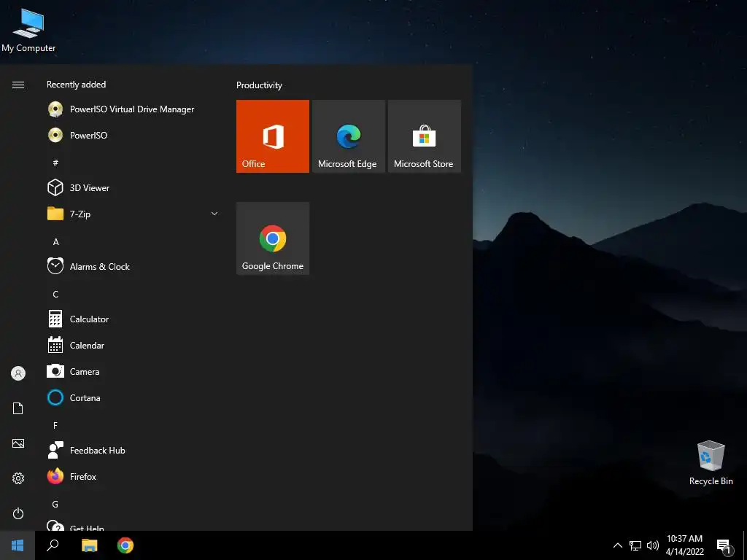The image size is (747, 560).
Task: Click the Windows Start button
Action: click(x=18, y=545)
